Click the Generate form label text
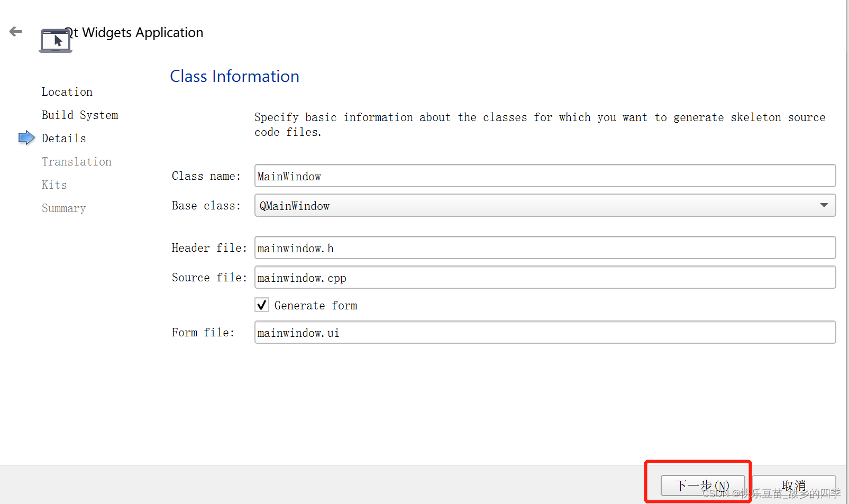 pyautogui.click(x=316, y=306)
